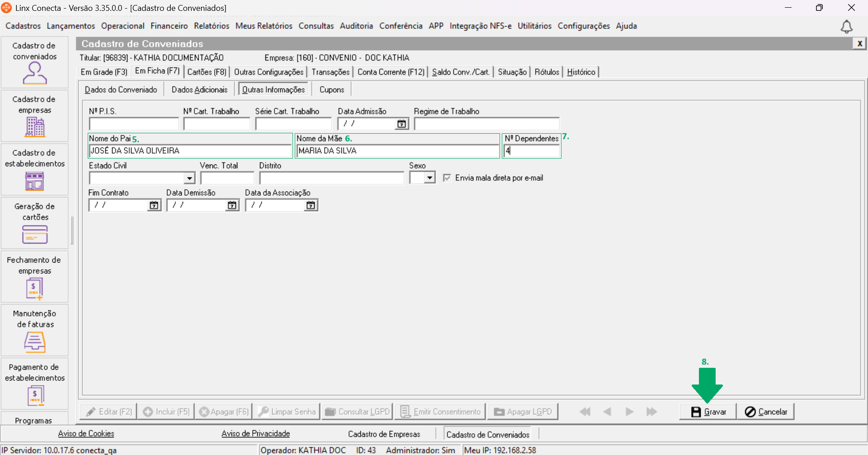868x455 pixels.
Task: Click the Gravar button to save
Action: tap(708, 412)
